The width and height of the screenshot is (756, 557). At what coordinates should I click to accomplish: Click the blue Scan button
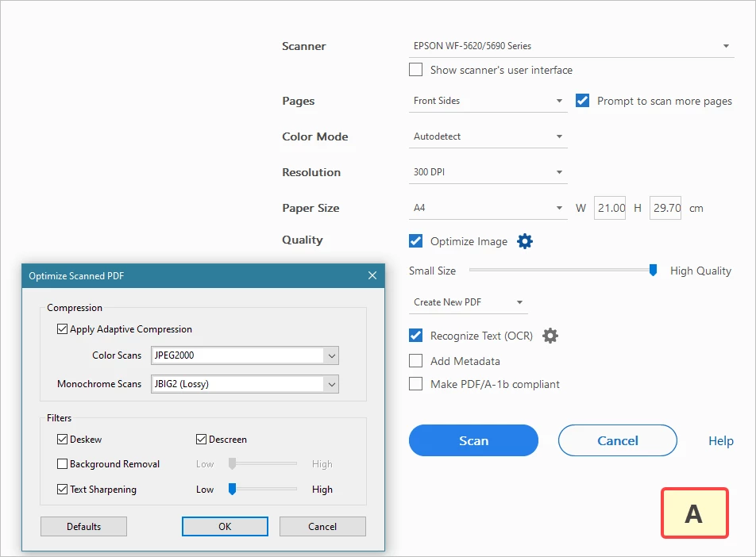(473, 440)
